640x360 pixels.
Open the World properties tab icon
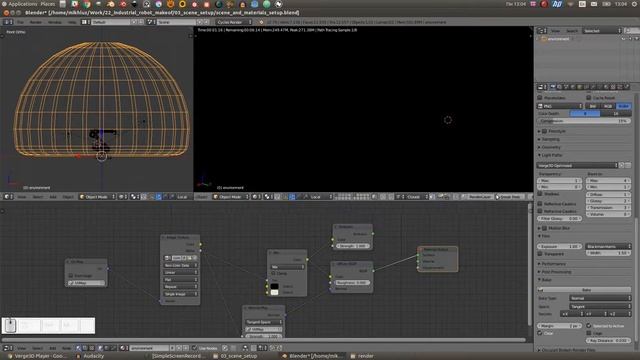pos(572,87)
